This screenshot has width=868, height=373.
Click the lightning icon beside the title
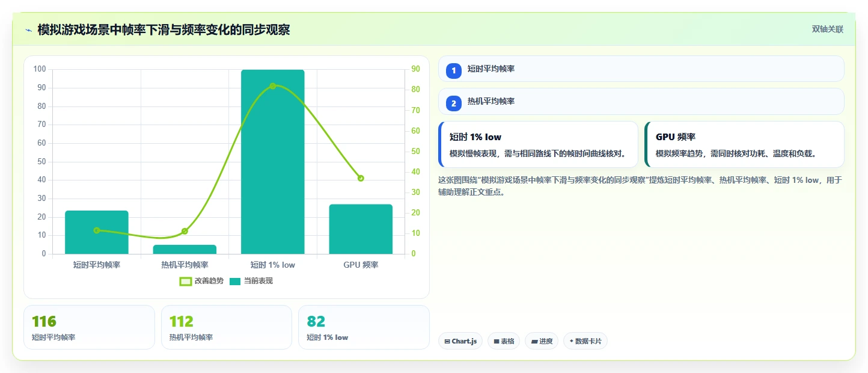coord(28,30)
